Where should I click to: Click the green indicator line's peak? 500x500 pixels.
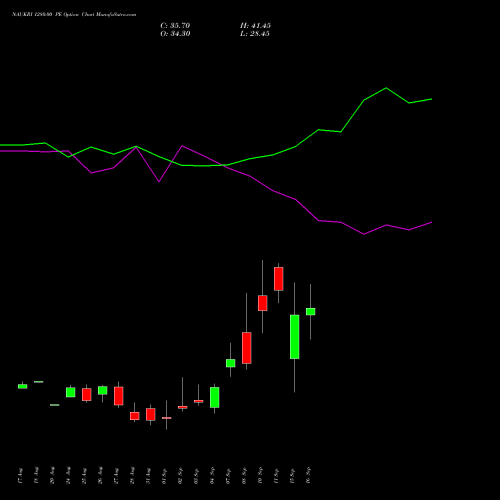(386, 88)
